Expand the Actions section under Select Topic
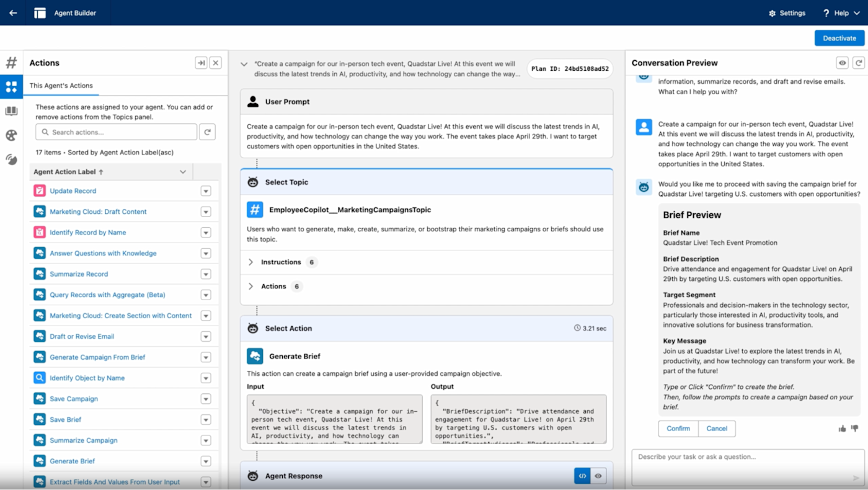Image resolution: width=868 pixels, height=490 pixels. pyautogui.click(x=251, y=287)
